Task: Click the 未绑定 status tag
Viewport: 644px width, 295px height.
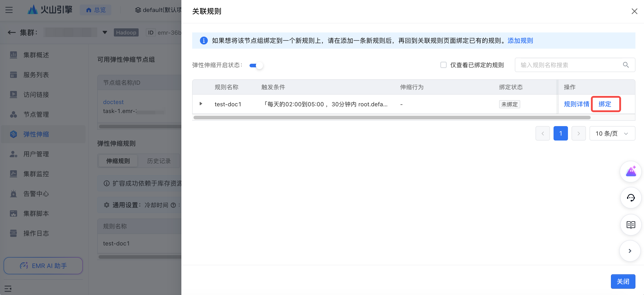Action: (509, 104)
